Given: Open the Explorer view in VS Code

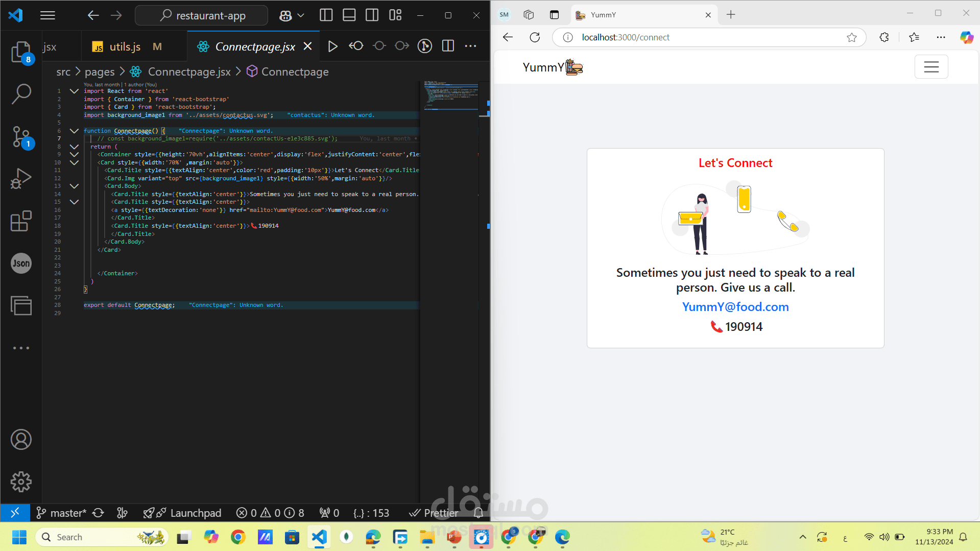Looking at the screenshot, I should coord(21,52).
